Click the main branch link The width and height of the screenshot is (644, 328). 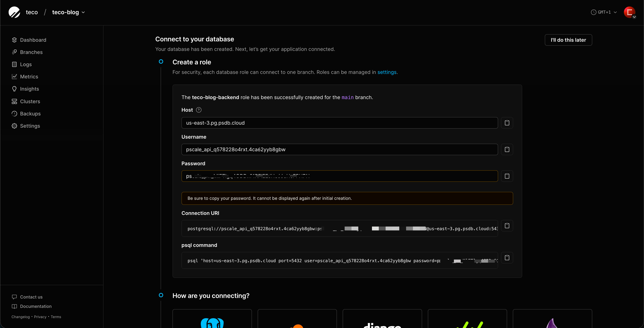(348, 98)
